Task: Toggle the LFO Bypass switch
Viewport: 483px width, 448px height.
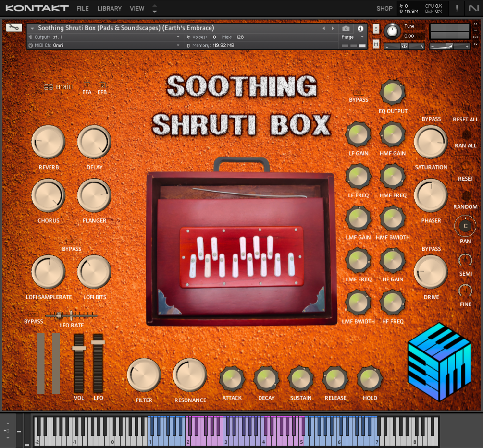Action: (33, 314)
